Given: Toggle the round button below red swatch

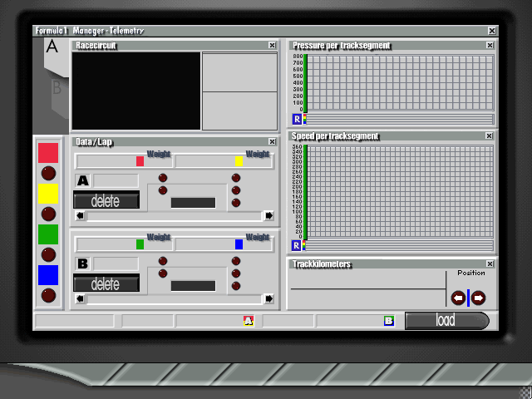Looking at the screenshot, I should click(x=48, y=174).
